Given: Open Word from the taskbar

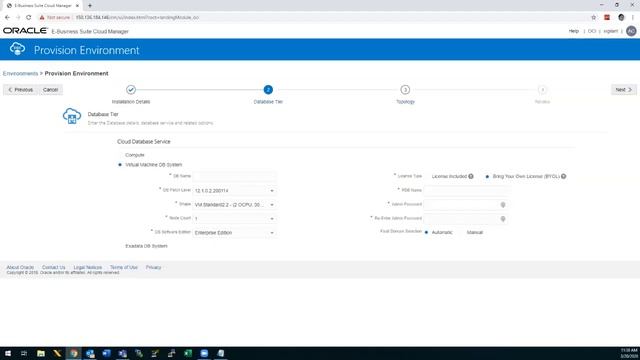Looking at the screenshot, I should tap(106, 353).
